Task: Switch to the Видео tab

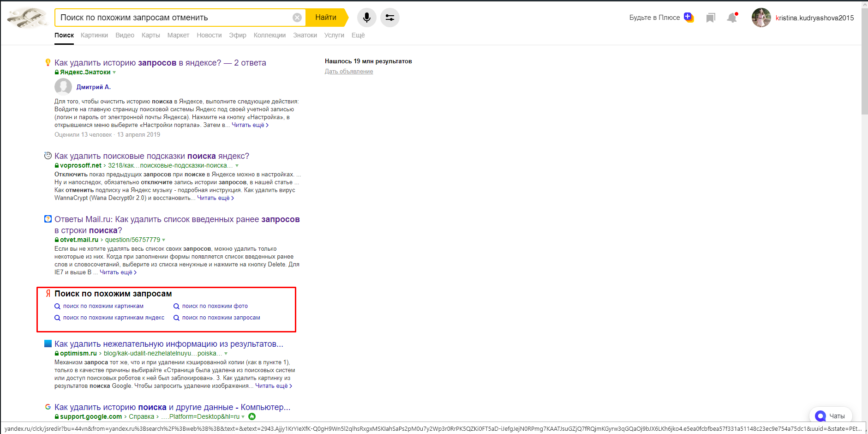Action: [x=125, y=35]
